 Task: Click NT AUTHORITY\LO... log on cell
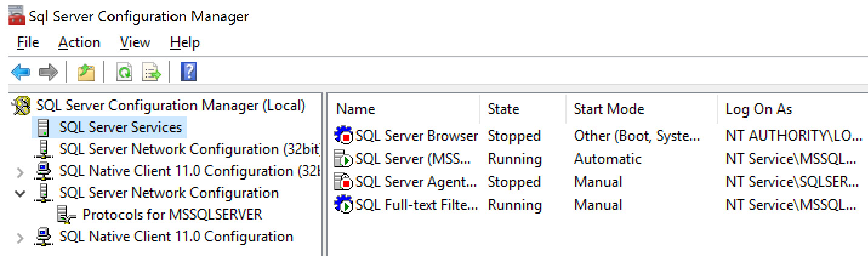click(x=793, y=136)
